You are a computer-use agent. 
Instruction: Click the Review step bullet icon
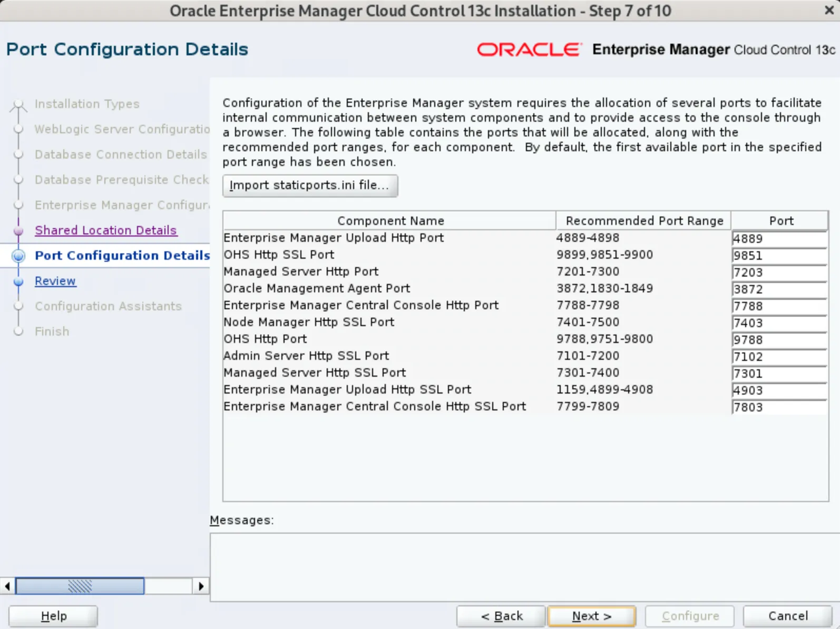(x=18, y=281)
